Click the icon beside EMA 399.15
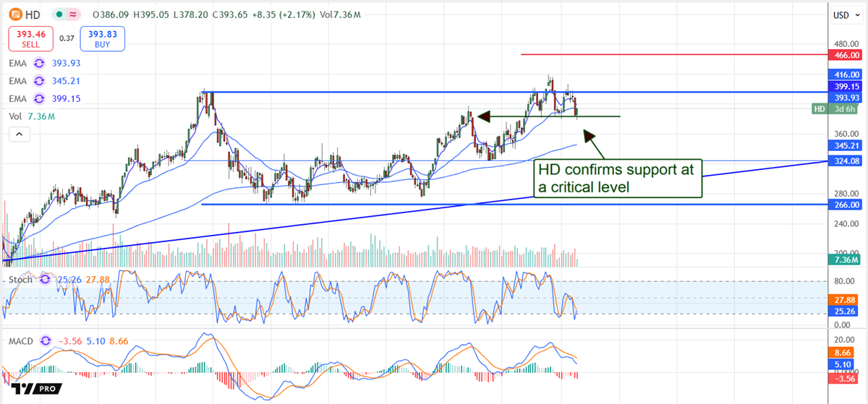868x404 pixels. pos(38,98)
